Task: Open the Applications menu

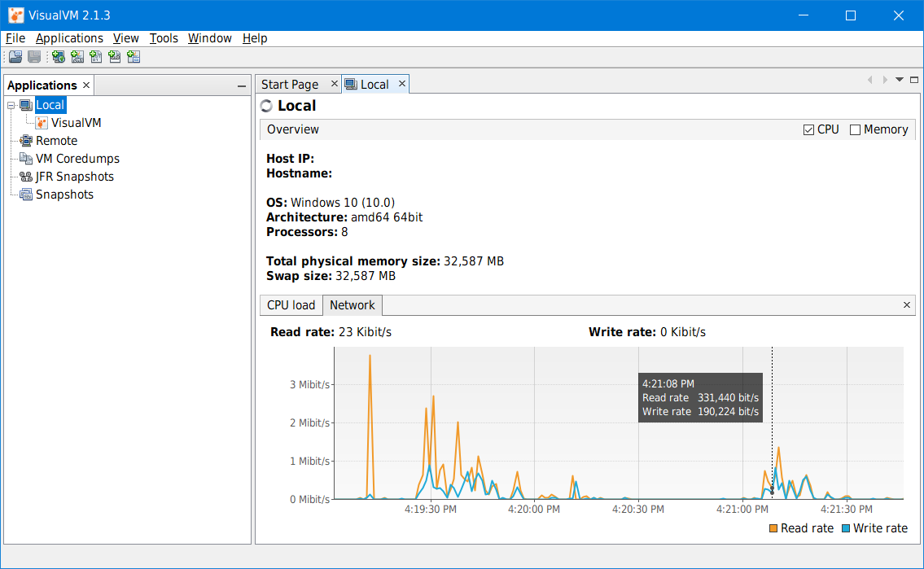Action: pos(69,38)
